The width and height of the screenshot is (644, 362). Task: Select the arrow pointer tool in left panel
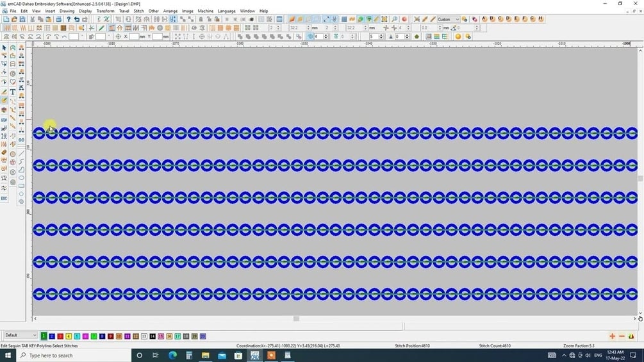click(4, 47)
